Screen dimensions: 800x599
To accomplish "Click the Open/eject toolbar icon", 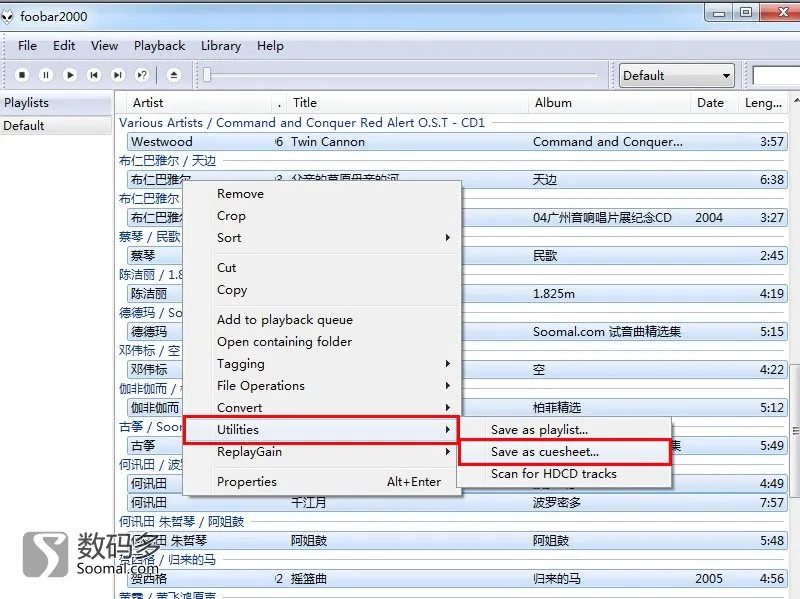I will 174,75.
